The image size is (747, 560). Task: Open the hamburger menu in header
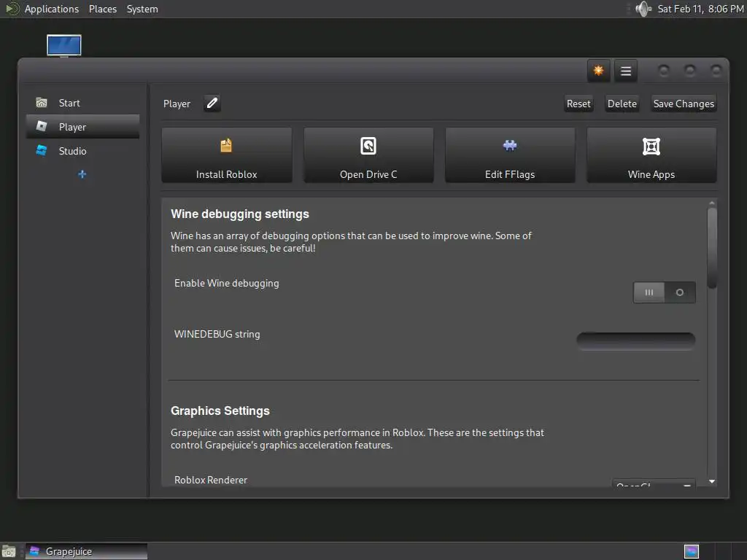[625, 71]
